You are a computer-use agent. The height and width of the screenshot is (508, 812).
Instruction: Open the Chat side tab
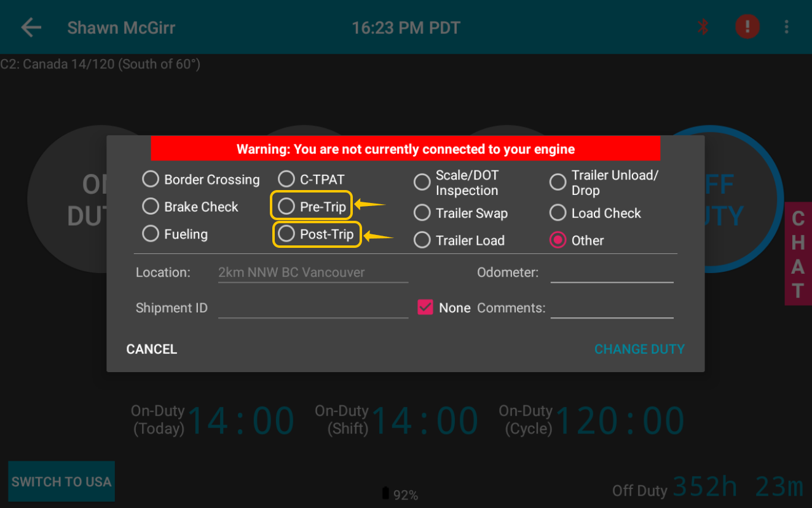coord(798,254)
